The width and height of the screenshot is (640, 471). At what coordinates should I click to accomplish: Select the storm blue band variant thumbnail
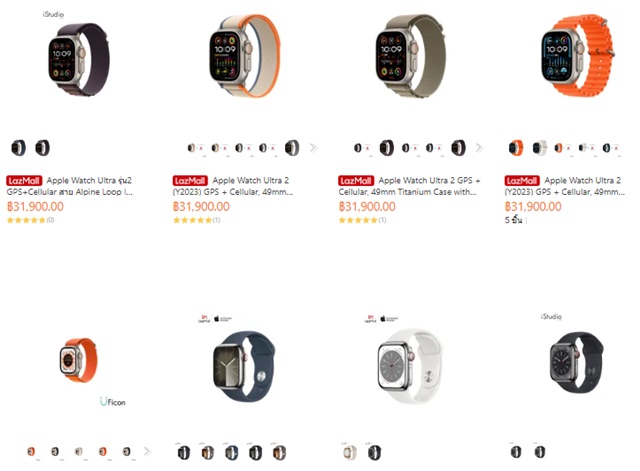click(x=231, y=452)
